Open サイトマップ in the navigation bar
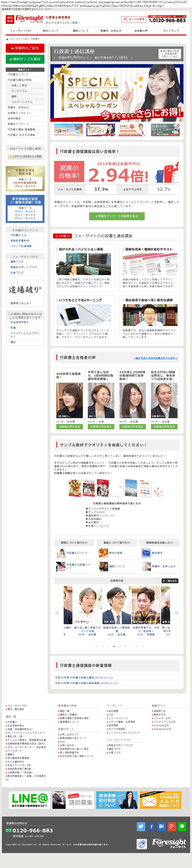The width and height of the screenshot is (192, 868). coord(171,31)
